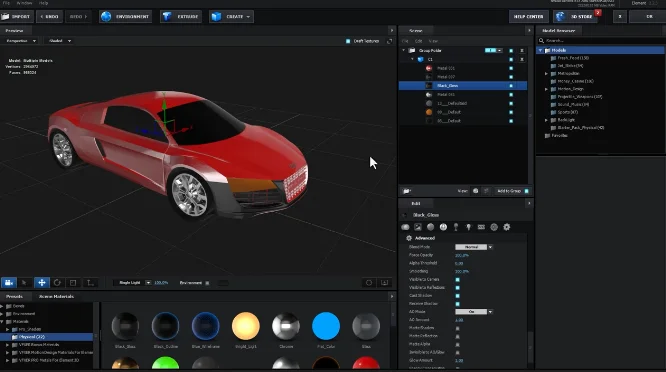Screen dimensions: 666x372
Task: Click the expand preview icon beside Draft Textures
Action: tap(389, 41)
